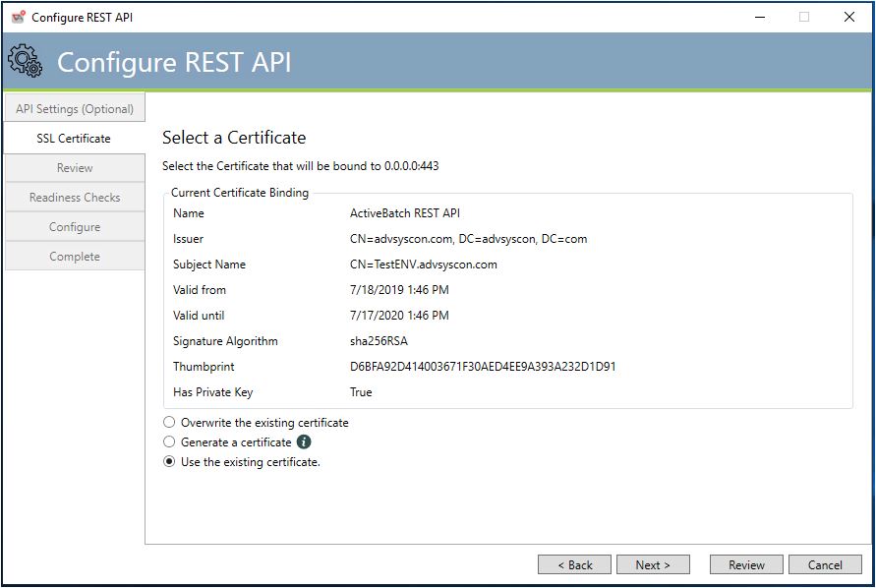Image resolution: width=876 pixels, height=588 pixels.
Task: Select Overwrite the existing certificate option
Action: point(169,423)
